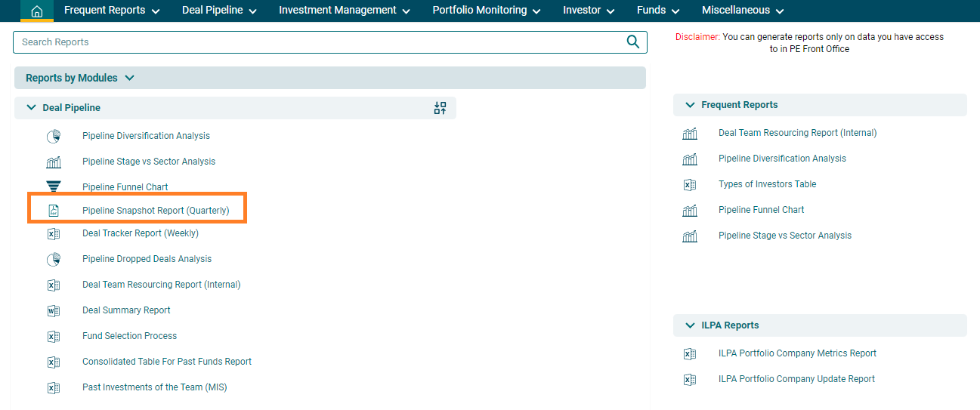Screen dimensions: 980x410
Task: Collapse the ILPA Reports panel
Action: click(690, 325)
